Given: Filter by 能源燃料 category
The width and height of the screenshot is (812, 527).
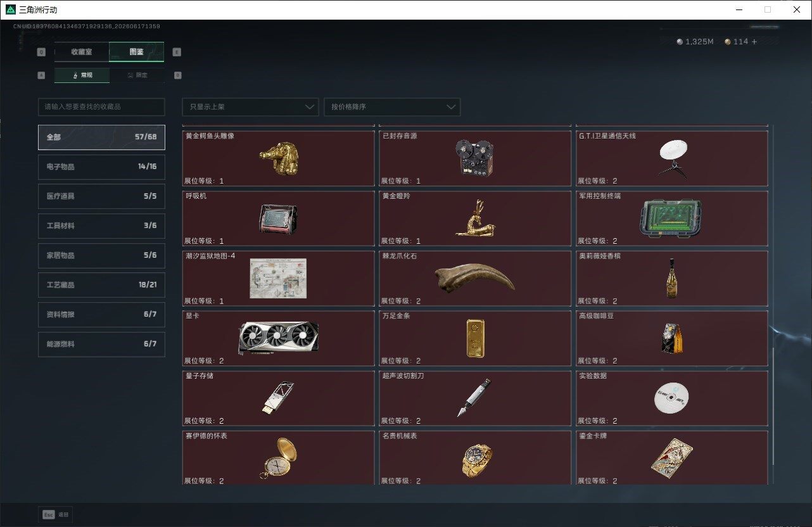Looking at the screenshot, I should (x=101, y=344).
